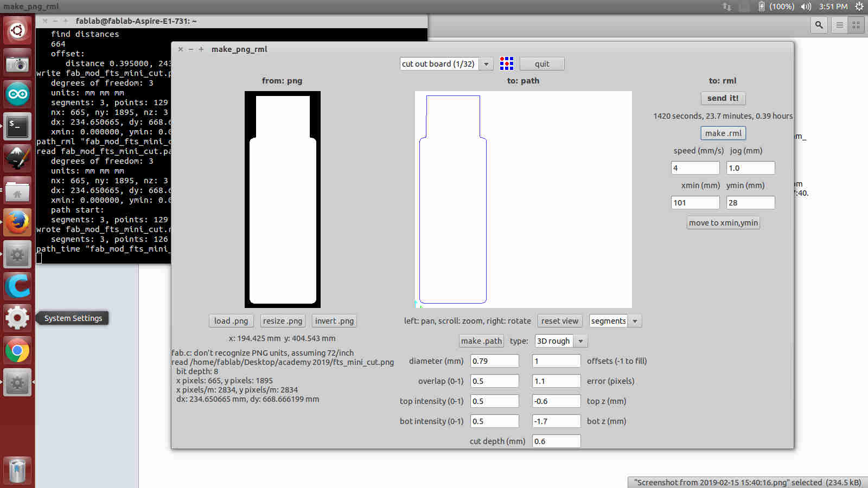The height and width of the screenshot is (488, 868).
Task: Click the 'send it!' button
Action: [723, 98]
